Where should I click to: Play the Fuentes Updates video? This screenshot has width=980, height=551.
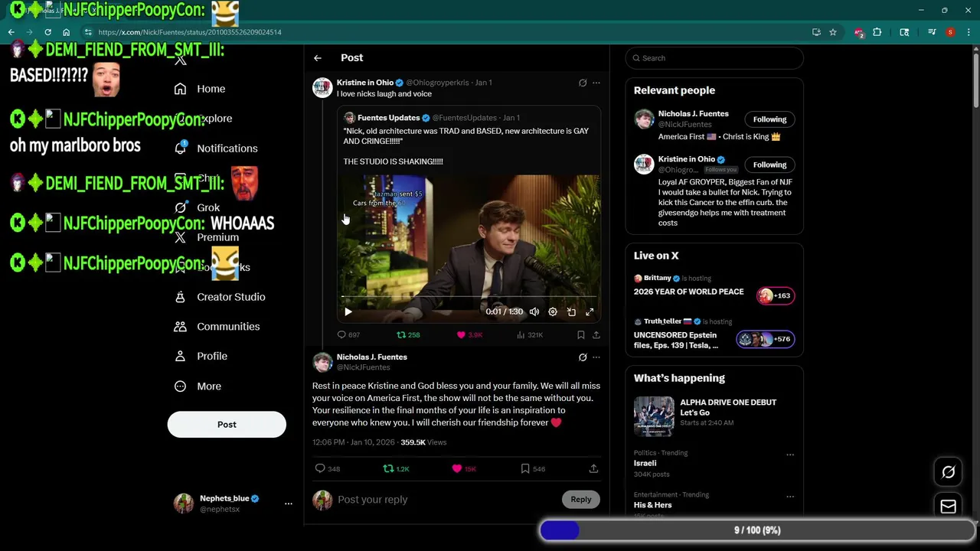pyautogui.click(x=348, y=311)
